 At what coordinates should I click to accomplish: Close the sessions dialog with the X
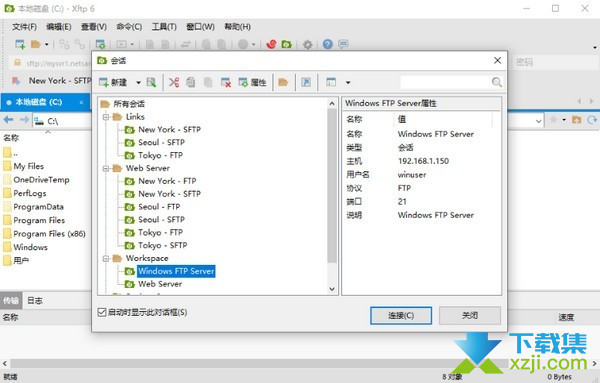pyautogui.click(x=497, y=60)
